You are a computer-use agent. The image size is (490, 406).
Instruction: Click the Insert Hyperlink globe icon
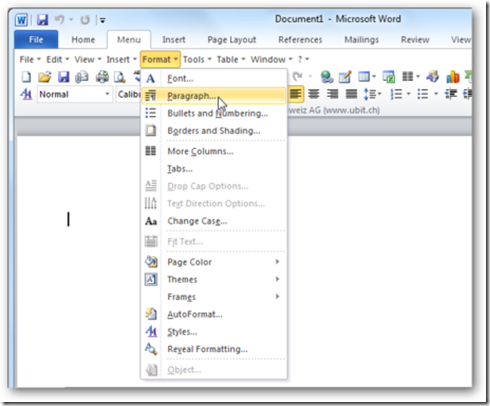tap(327, 77)
